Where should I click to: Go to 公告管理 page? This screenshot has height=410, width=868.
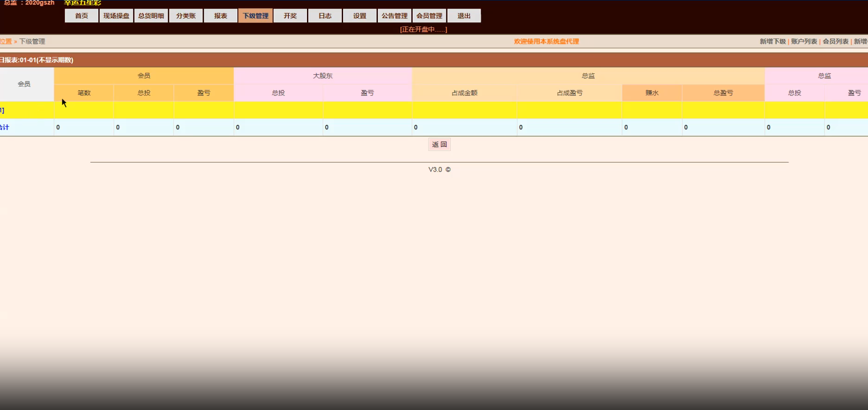coord(395,16)
